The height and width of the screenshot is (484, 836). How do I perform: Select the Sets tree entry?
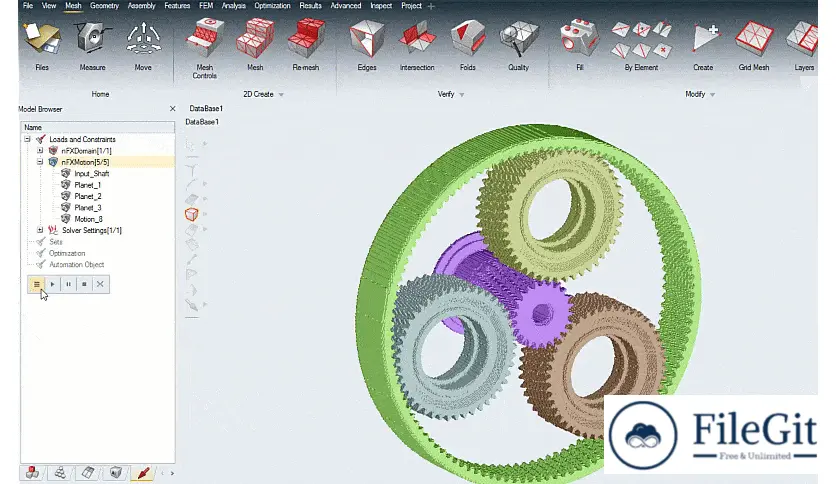pos(55,241)
